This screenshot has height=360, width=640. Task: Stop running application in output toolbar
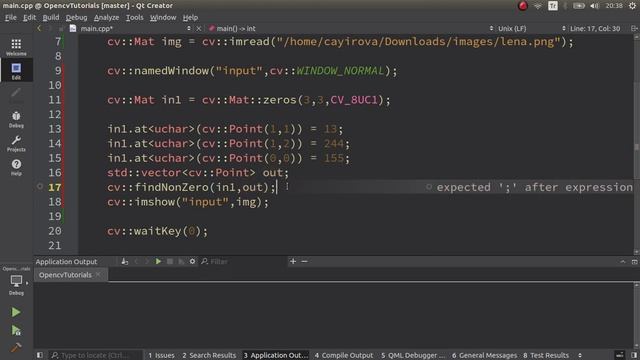pyautogui.click(x=170, y=261)
